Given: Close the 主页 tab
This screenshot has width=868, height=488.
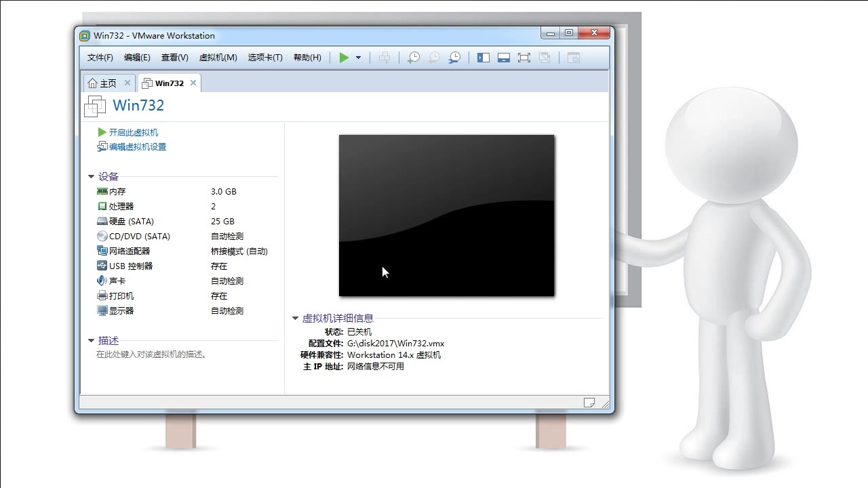Looking at the screenshot, I should pyautogui.click(x=127, y=83).
